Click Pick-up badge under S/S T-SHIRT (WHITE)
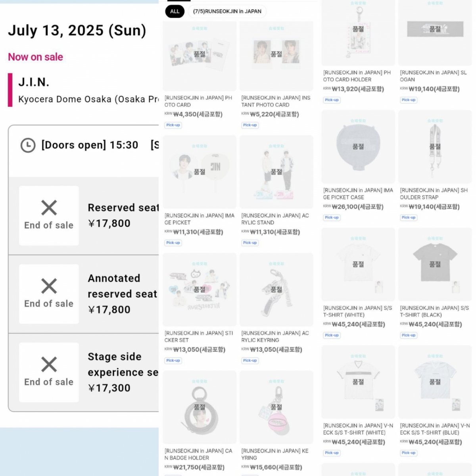 (332, 335)
